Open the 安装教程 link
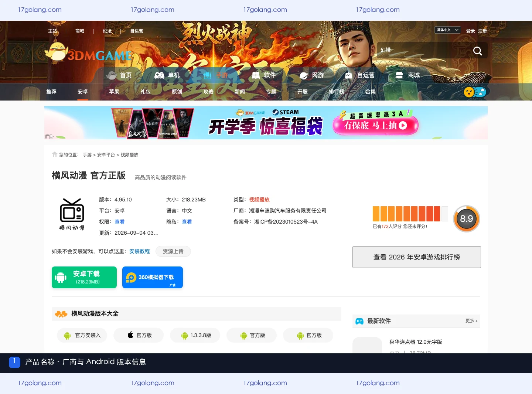 click(x=140, y=251)
